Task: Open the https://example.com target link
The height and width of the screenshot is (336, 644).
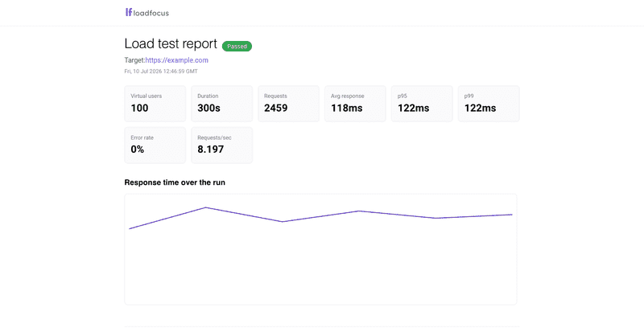Action: (x=176, y=60)
